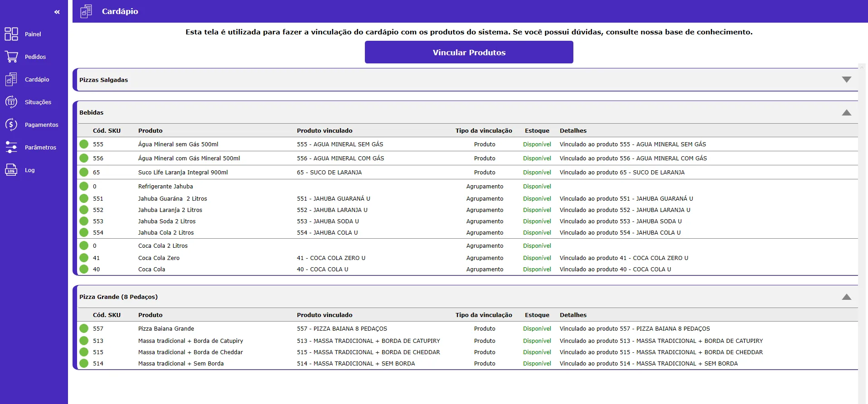Screen dimensions: 868x404
Task: Click the Cardápio sidebar menu icon
Action: (x=11, y=79)
